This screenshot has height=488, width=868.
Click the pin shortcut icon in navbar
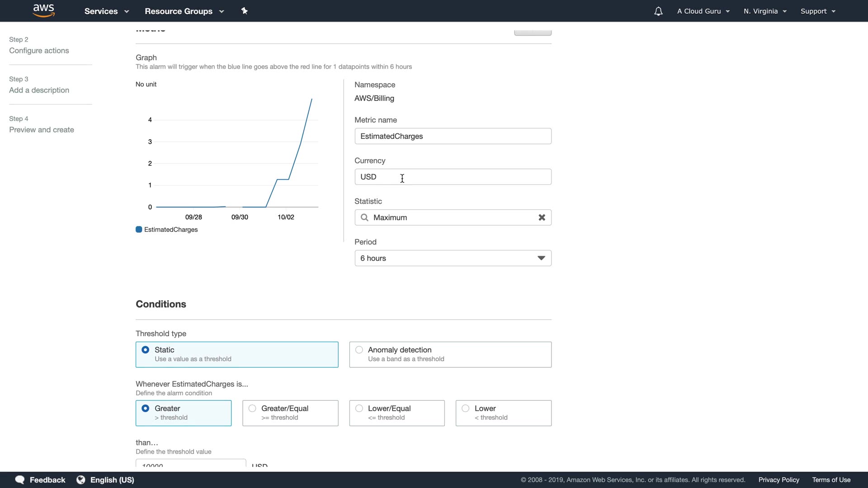click(x=245, y=11)
